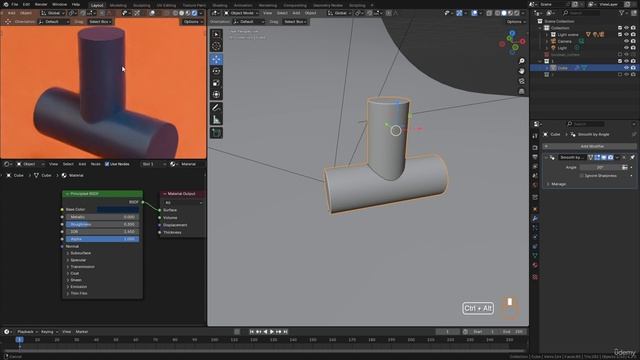The image size is (640, 360).
Task: Open Object Mode dropdown in main viewport
Action: tap(241, 13)
